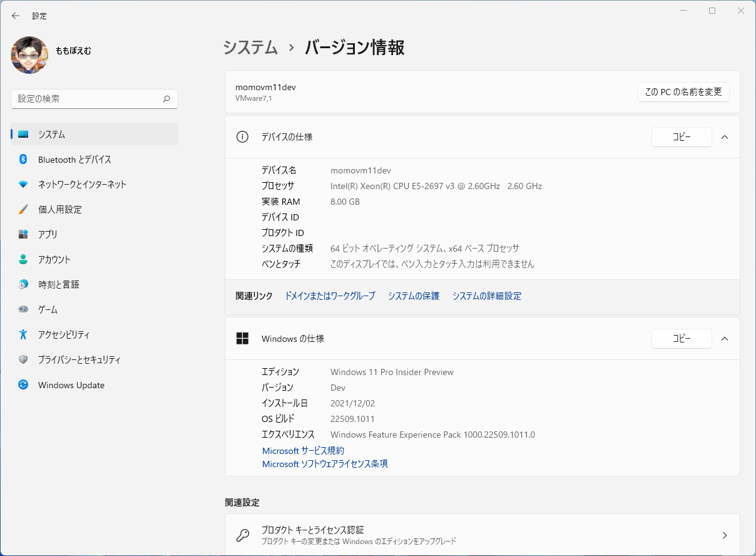Collapse the デバイスの仕様 section chevron
This screenshot has height=556, width=756.
point(725,137)
